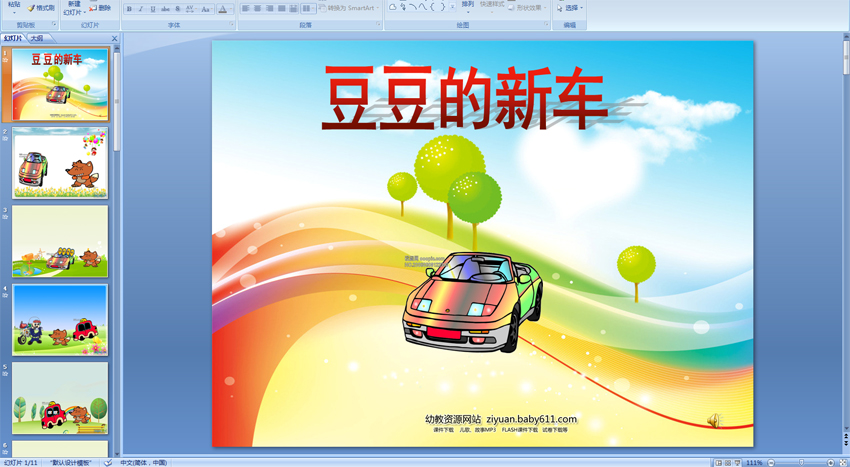Click the ziyuan.baby611.com text on slide

[531, 419]
